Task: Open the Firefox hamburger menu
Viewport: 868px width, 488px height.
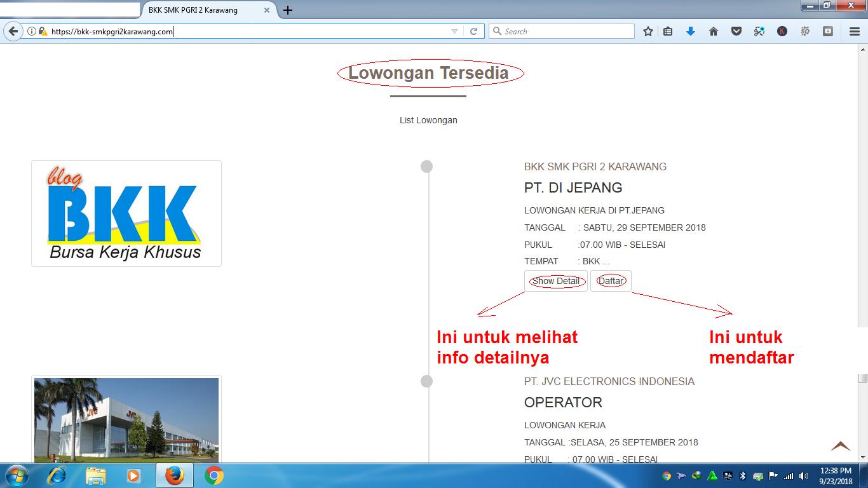Action: click(855, 31)
